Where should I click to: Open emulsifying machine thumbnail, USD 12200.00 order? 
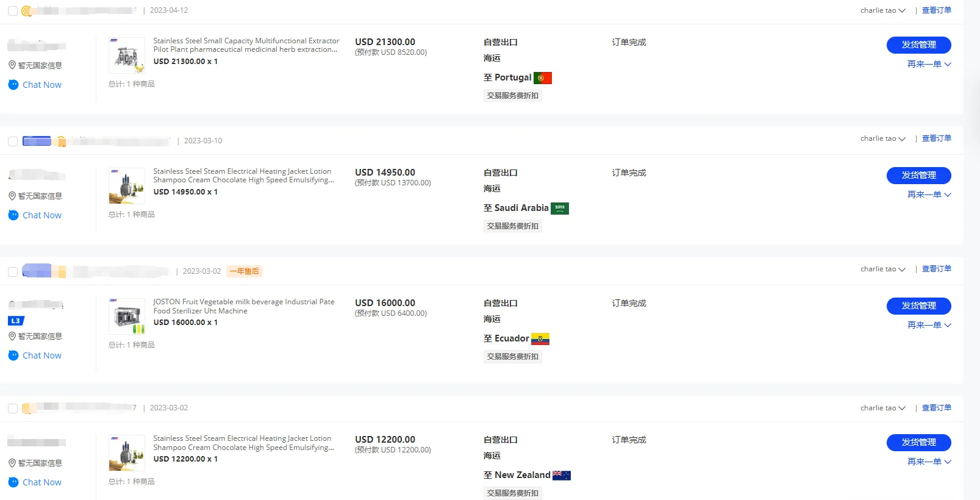point(127,453)
